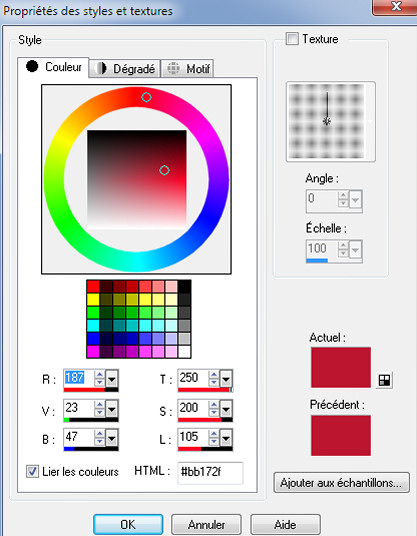Click the slider bar under L value

pos(205,448)
